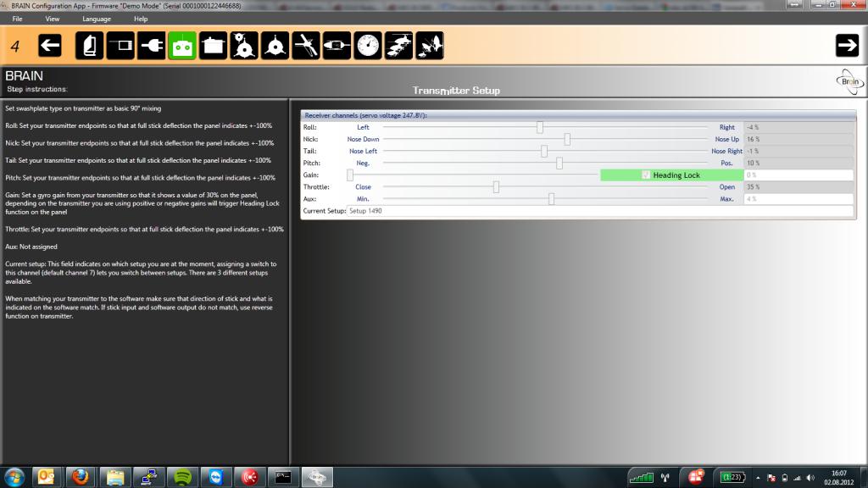Click the power plug connector icon
The width and height of the screenshot is (868, 488).
coord(151,46)
